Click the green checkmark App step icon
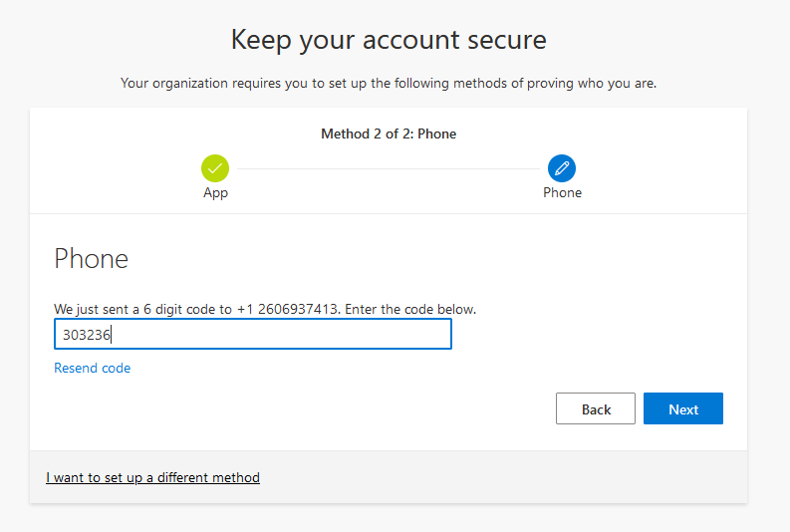The image size is (790, 532). [215, 167]
